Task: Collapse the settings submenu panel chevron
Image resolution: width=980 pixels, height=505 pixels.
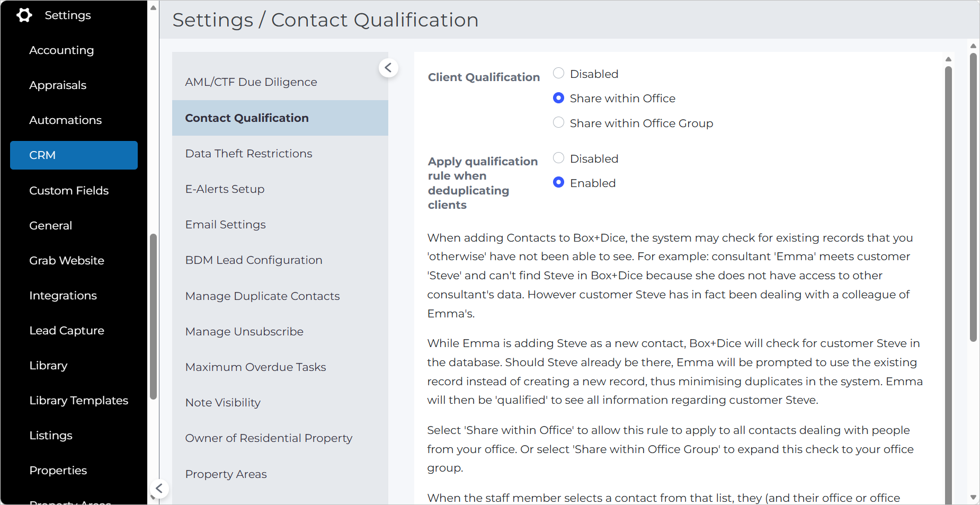Action: [388, 68]
